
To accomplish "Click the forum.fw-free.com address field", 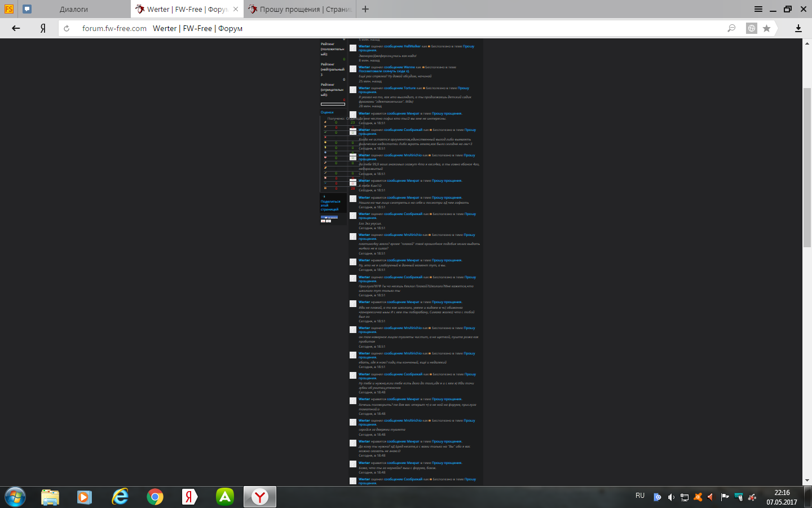I will point(114,28).
